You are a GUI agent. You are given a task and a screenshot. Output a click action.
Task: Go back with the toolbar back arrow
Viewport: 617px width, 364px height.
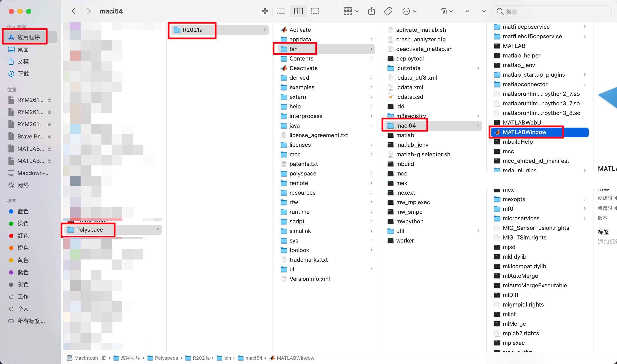(73, 11)
